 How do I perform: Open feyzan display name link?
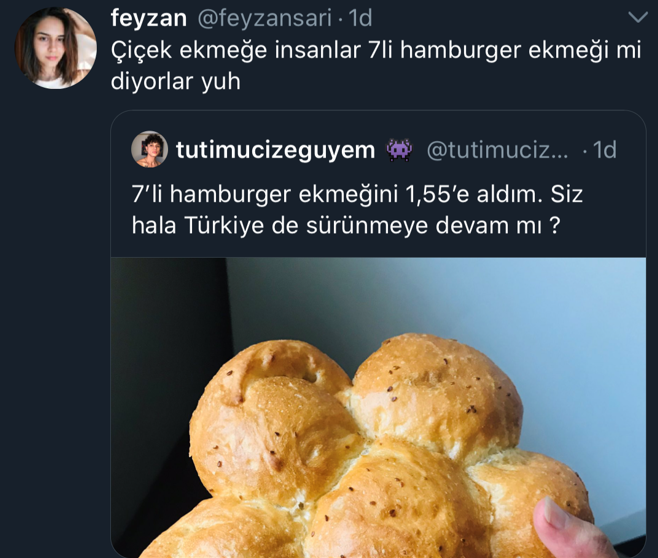[149, 18]
